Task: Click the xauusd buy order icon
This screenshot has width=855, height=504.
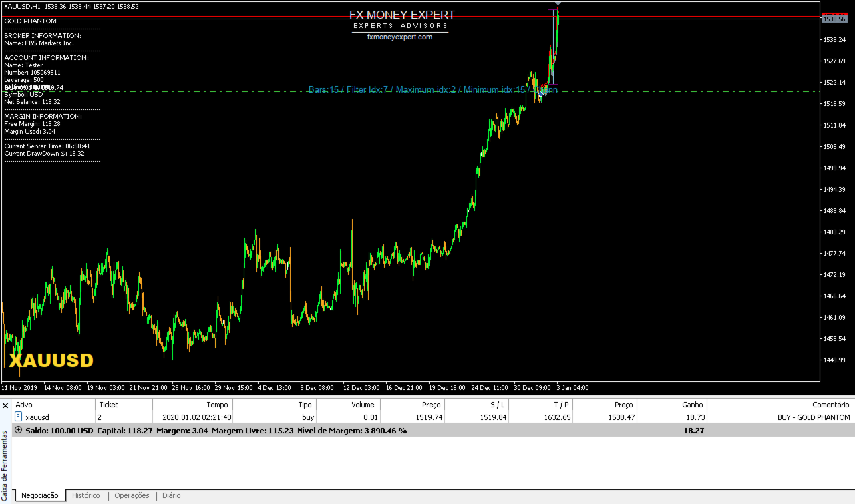Action: coord(19,417)
